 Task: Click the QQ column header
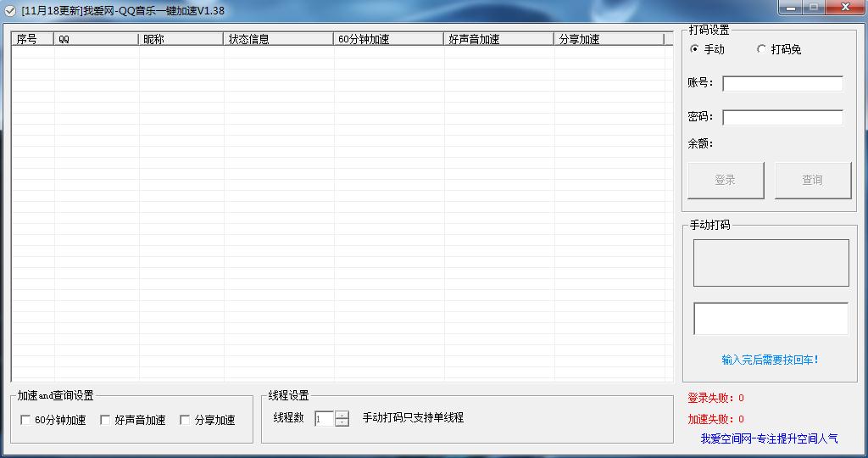coord(96,39)
